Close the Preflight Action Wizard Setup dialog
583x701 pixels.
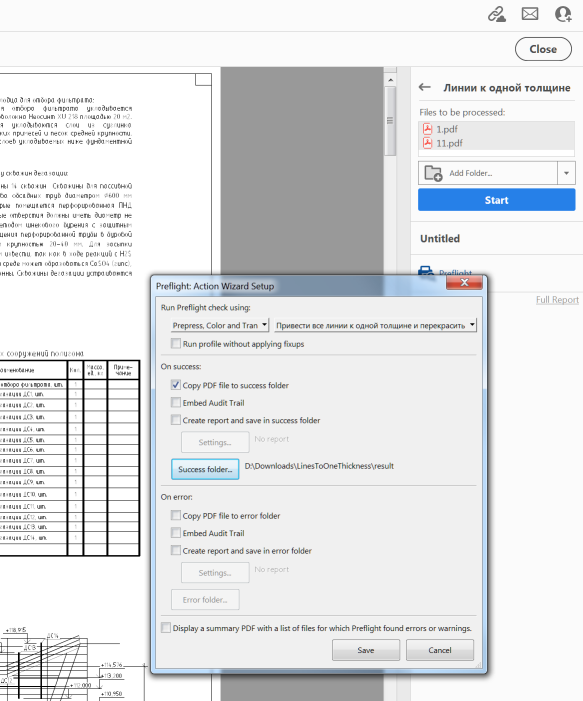pyautogui.click(x=464, y=283)
